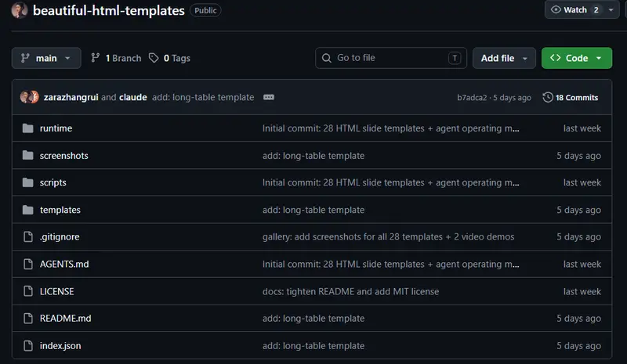Open the index.json file
Screen dimensions: 627x364
click(60, 346)
